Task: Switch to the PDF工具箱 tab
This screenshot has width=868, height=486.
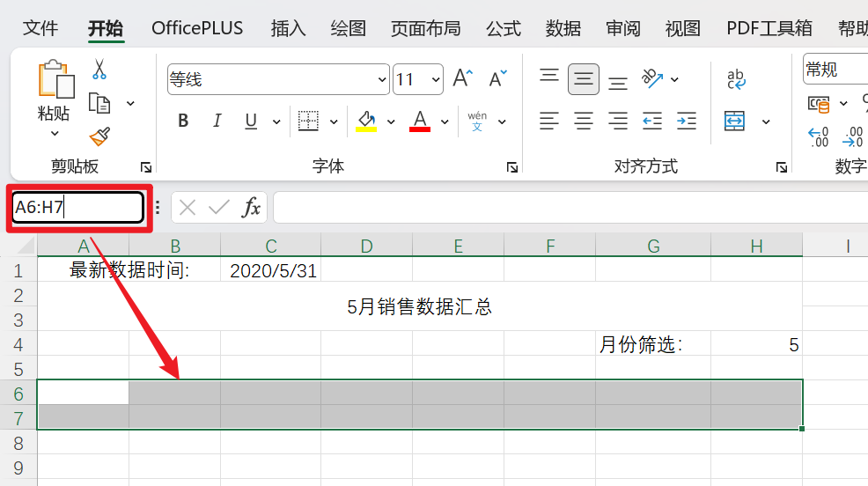Action: coord(769,28)
